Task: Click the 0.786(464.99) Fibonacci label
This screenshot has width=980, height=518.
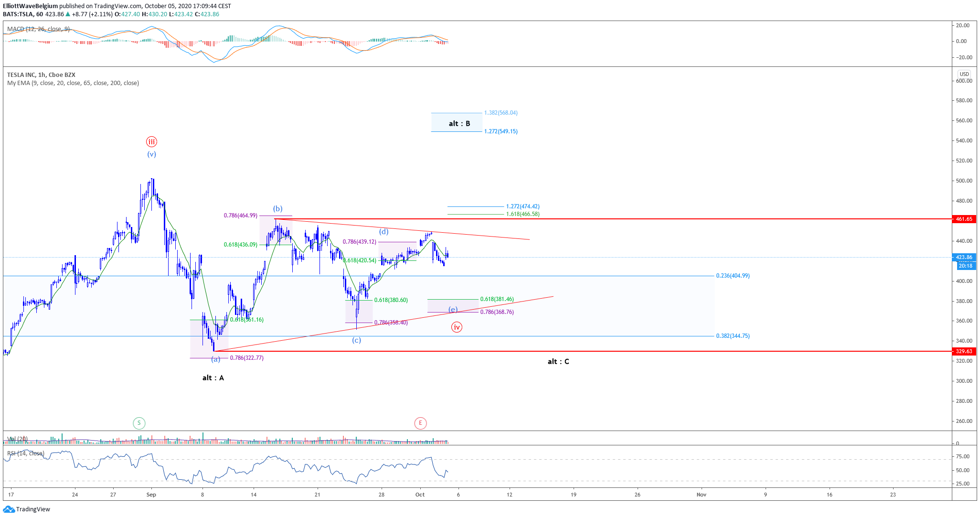Action: pyautogui.click(x=241, y=216)
